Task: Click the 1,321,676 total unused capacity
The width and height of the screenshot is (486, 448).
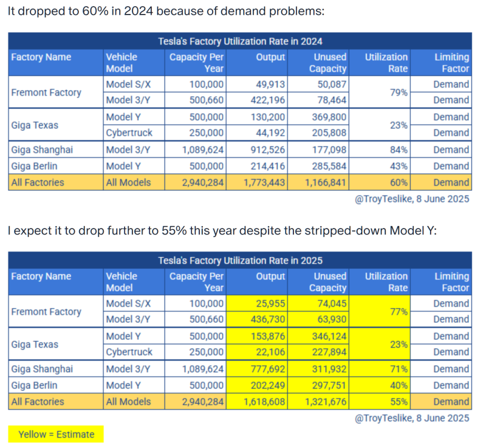Action: (318, 401)
